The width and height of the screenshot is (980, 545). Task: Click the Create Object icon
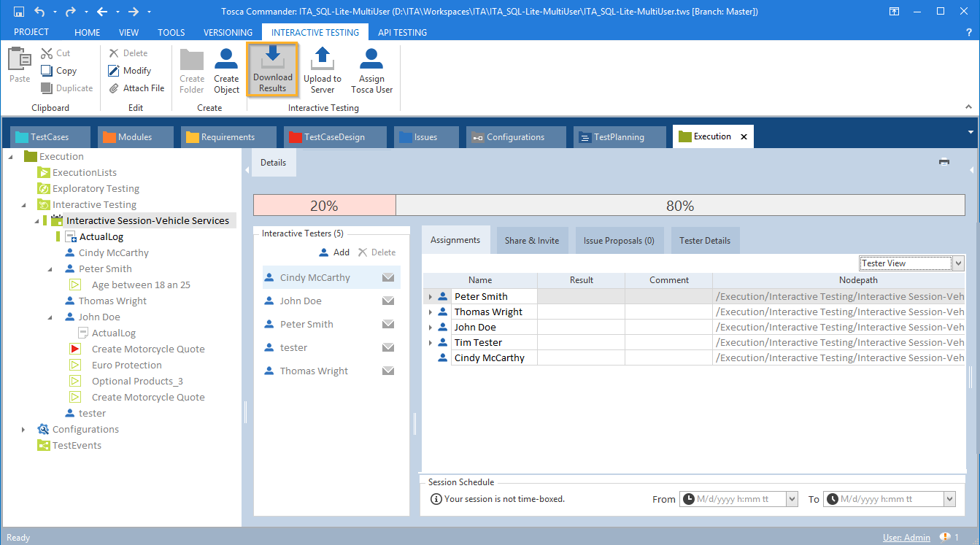(x=226, y=58)
